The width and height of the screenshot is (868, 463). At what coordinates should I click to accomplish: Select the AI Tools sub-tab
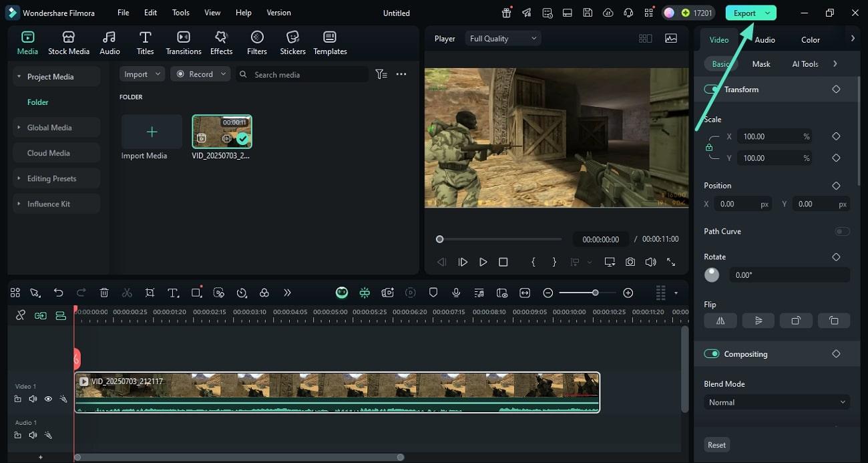(x=805, y=64)
